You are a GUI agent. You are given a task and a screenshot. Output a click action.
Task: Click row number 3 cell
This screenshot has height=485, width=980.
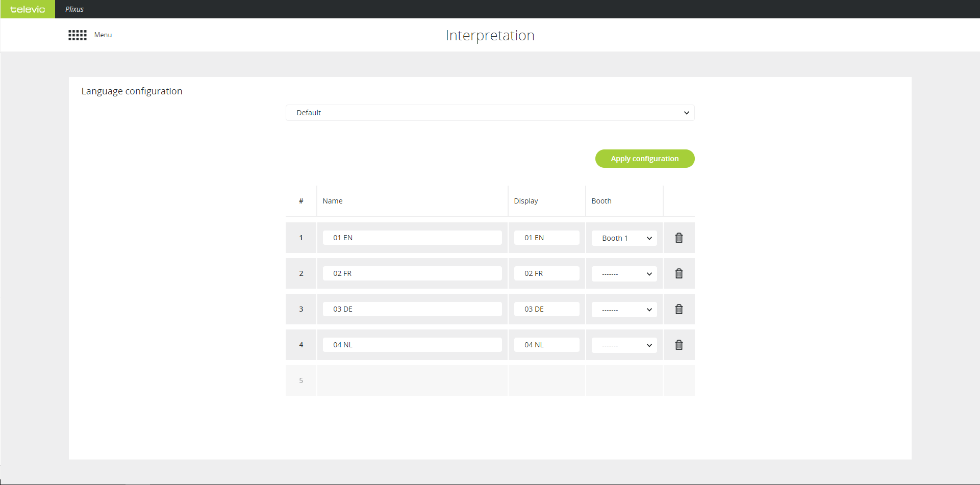(301, 309)
